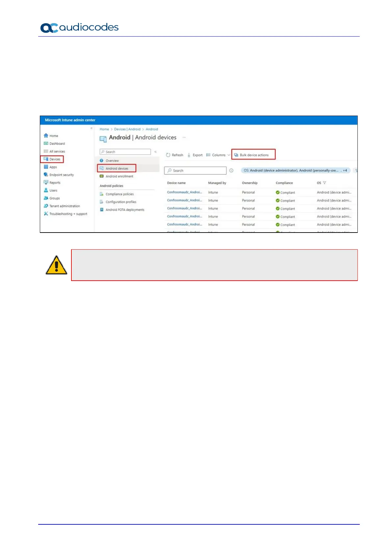Screen dimensions: 392x555
Task: Open Android enrollment menu item
Action: click(117, 176)
